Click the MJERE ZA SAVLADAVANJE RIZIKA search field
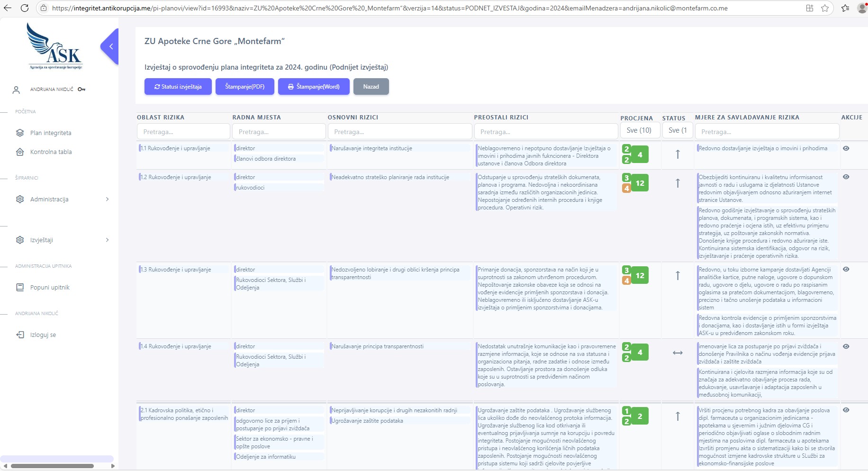 767,131
